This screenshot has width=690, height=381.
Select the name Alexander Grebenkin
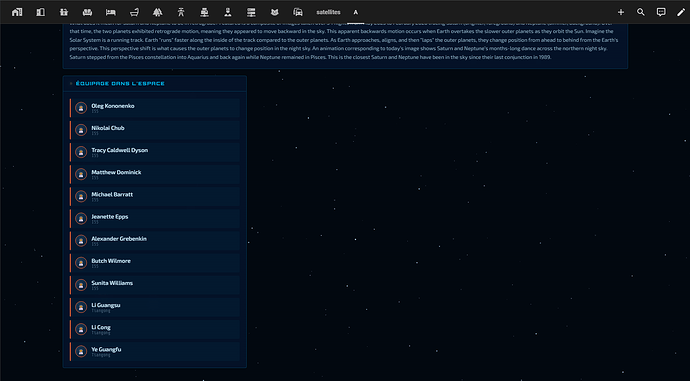tap(119, 238)
